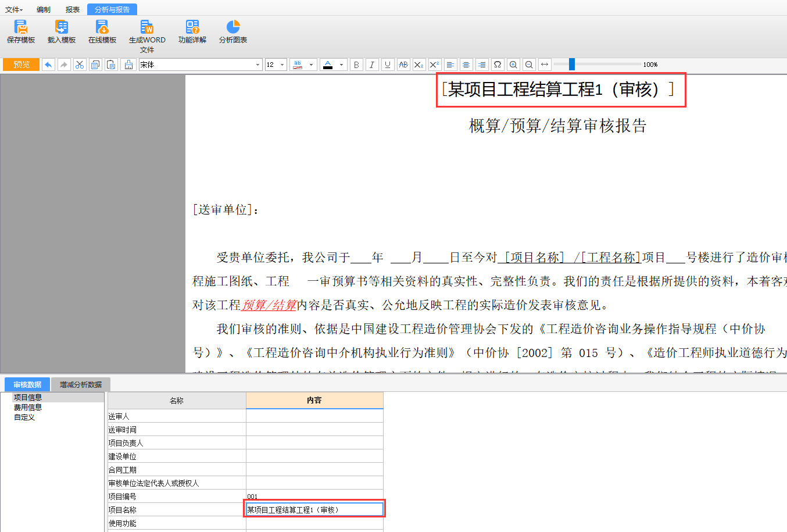Viewport: 787px width, 532px height.
Task: Click the 功能详解 feature help icon
Action: tap(192, 31)
